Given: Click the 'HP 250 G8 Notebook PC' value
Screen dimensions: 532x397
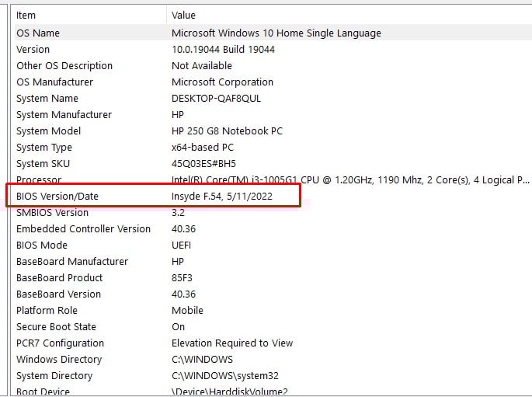Looking at the screenshot, I should click(227, 131).
